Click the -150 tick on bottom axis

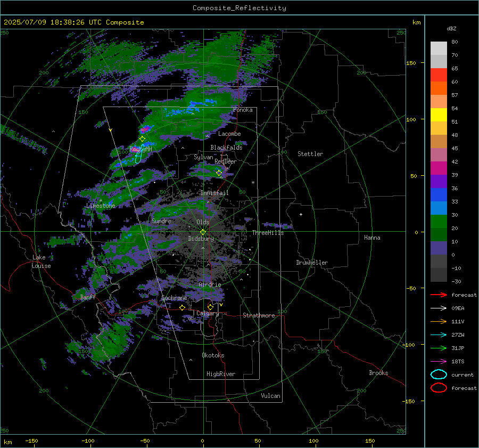pyautogui.click(x=31, y=441)
